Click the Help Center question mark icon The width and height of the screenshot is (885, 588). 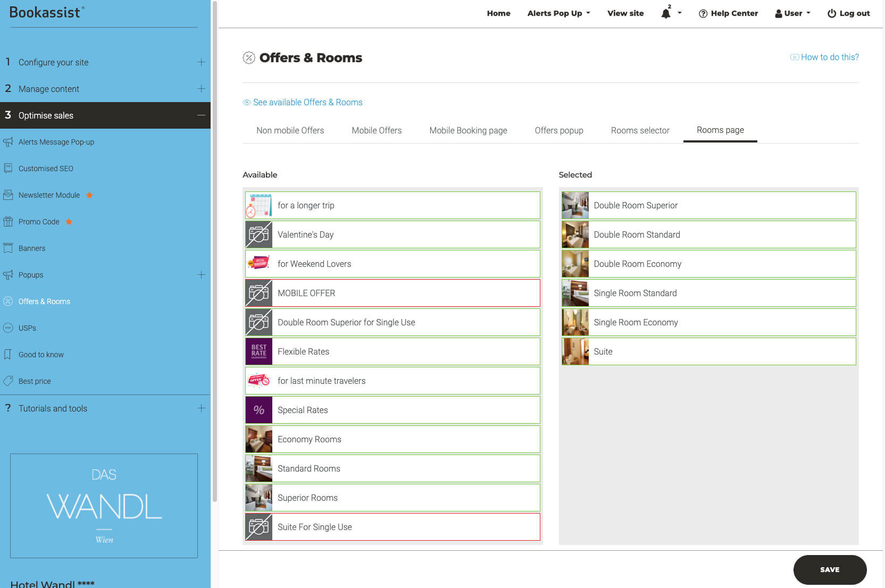point(703,13)
